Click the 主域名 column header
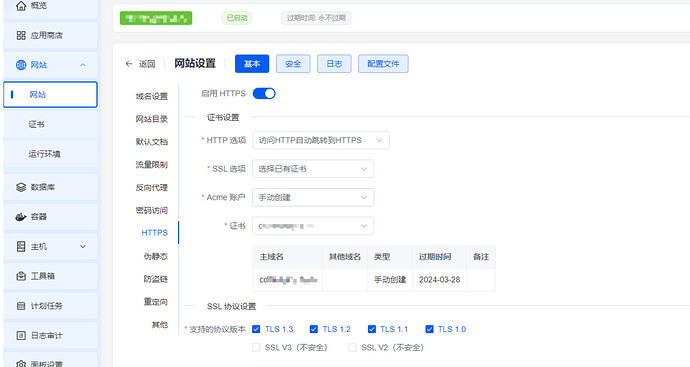This screenshot has width=690, height=367. (288, 257)
